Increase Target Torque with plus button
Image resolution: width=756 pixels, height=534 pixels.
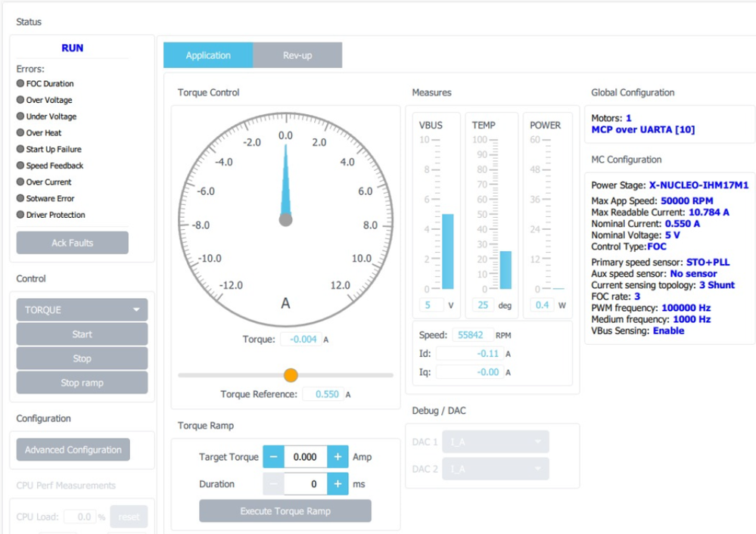click(338, 456)
